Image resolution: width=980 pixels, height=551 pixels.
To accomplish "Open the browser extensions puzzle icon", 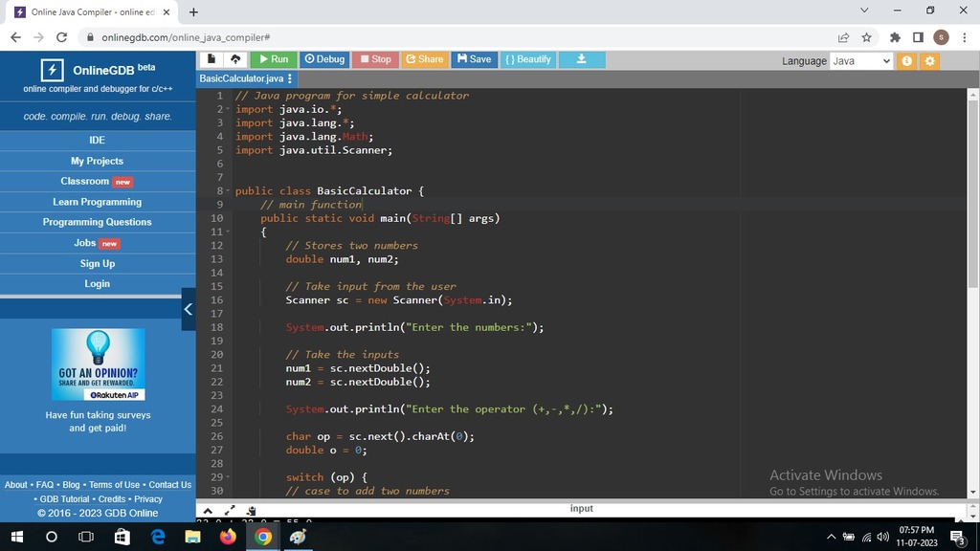I will [x=895, y=37].
